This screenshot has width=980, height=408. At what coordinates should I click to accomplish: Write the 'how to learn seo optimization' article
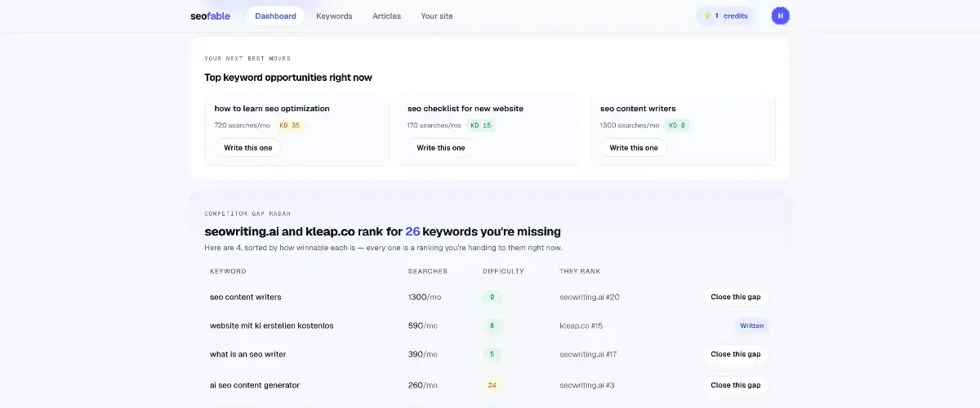click(248, 148)
